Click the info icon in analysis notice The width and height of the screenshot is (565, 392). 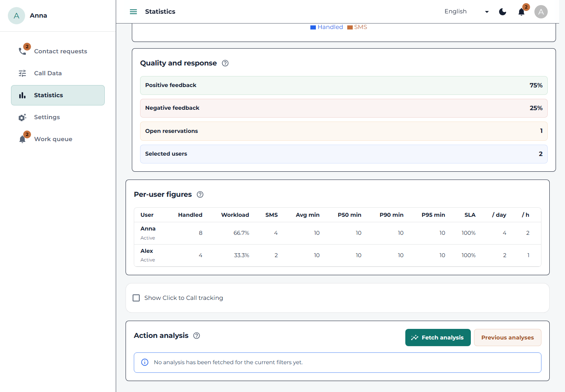tap(145, 362)
